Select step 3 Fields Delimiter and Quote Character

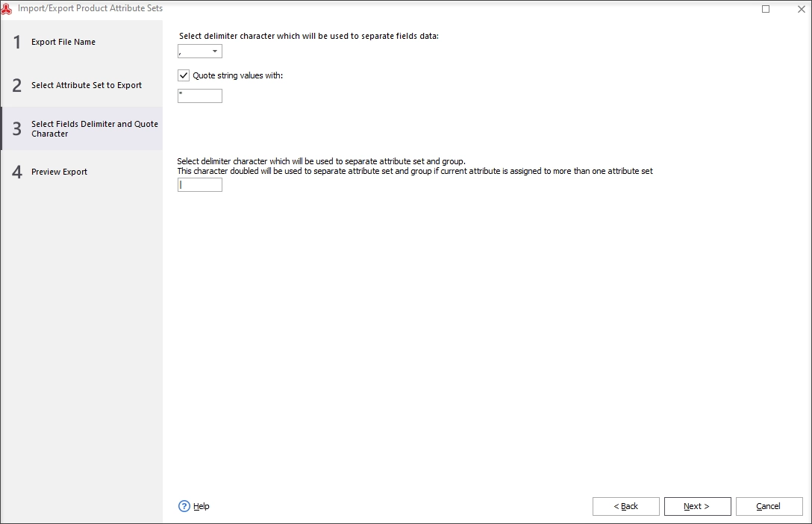point(82,128)
